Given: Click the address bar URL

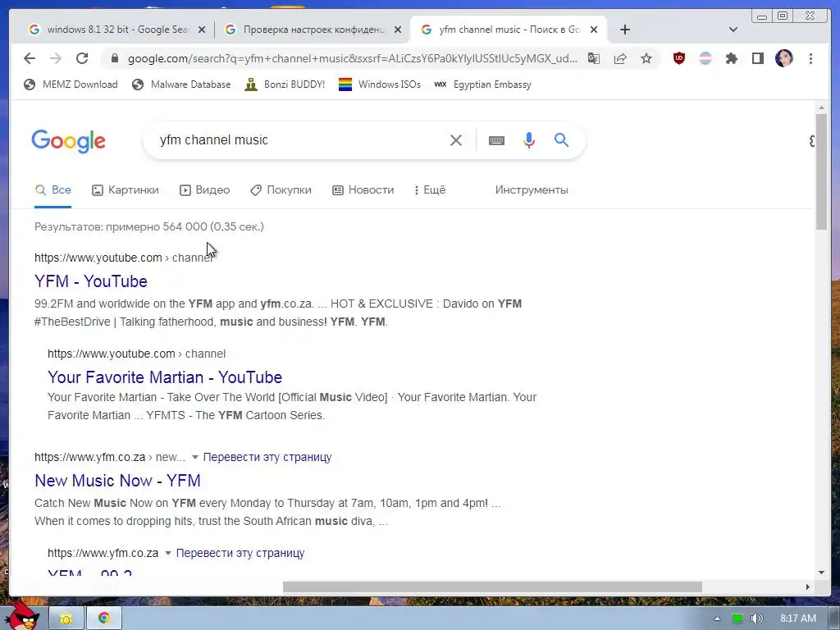Looking at the screenshot, I should 353,58.
